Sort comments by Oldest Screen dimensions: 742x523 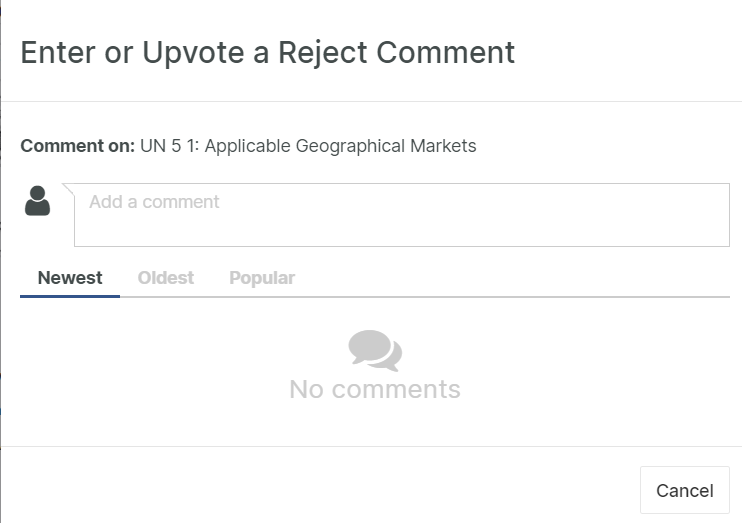click(166, 278)
